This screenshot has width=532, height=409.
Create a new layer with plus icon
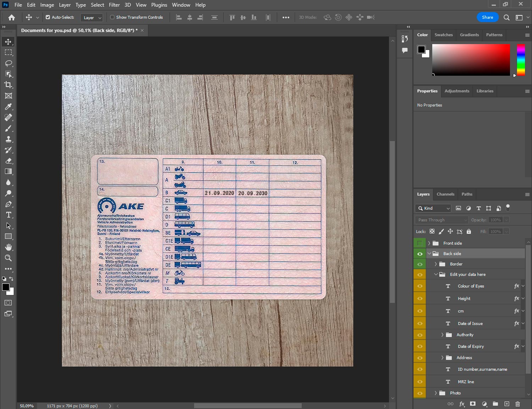click(507, 404)
